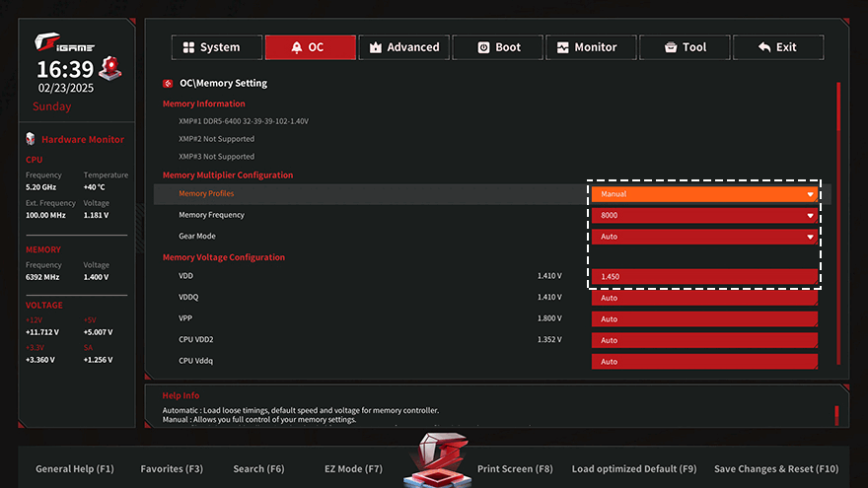This screenshot has width=868, height=488.
Task: Click the XMP#2 Not Supported line
Action: click(216, 139)
